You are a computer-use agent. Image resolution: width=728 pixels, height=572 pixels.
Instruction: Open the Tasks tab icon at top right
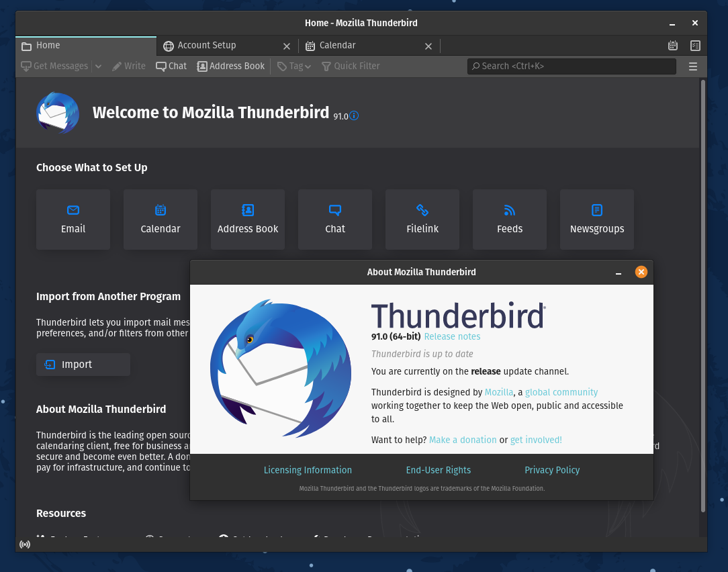pos(696,46)
